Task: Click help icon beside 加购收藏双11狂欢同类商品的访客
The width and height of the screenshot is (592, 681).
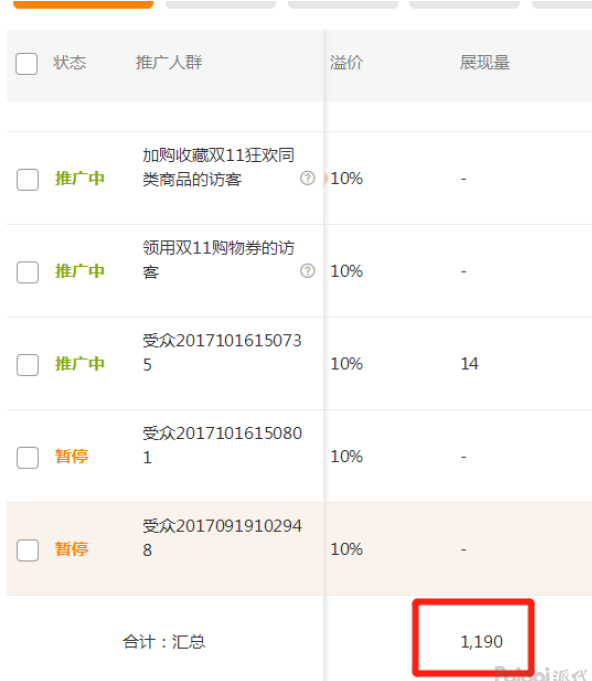Action: [308, 178]
